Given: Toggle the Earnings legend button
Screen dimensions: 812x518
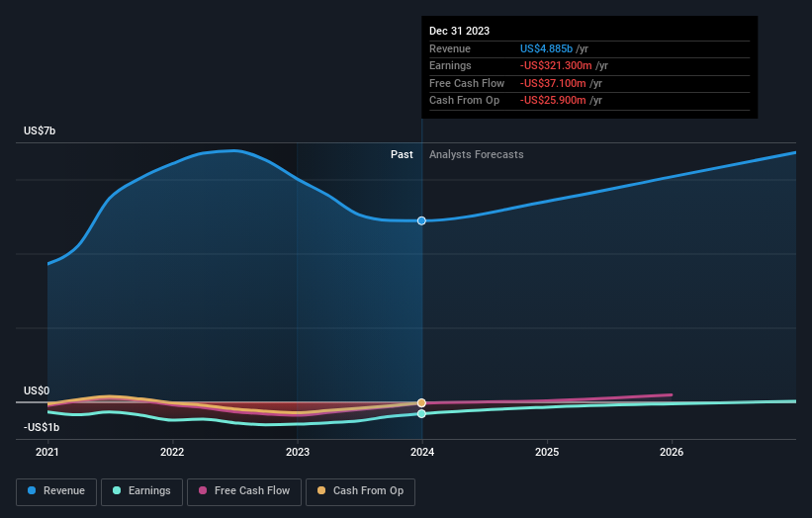Looking at the screenshot, I should (141, 491).
